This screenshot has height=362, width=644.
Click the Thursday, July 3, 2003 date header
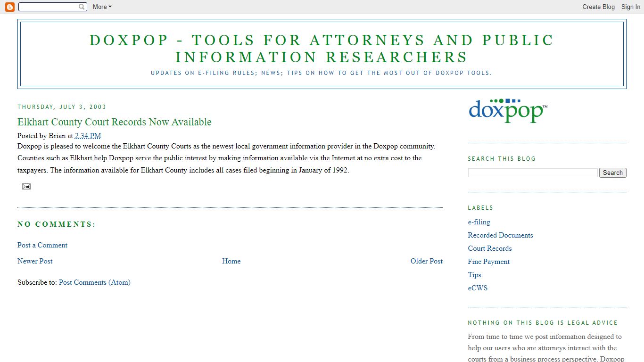tap(62, 107)
